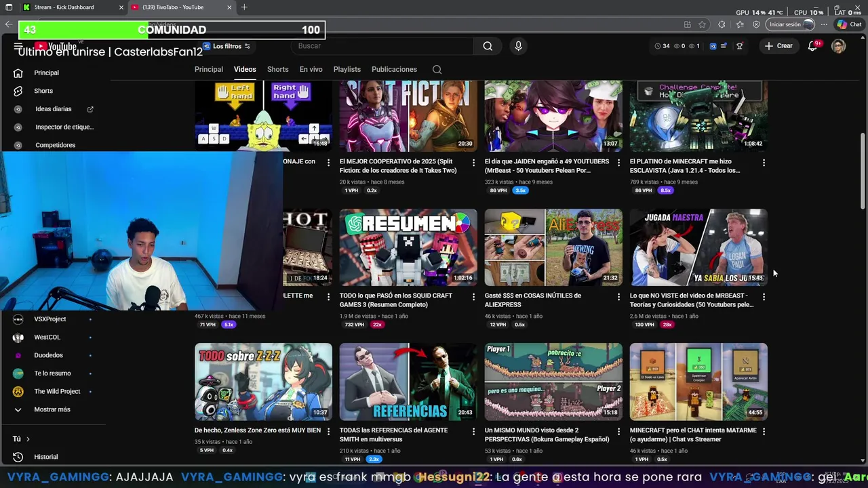Open Ideas diarias in the sidebar

(x=53, y=109)
